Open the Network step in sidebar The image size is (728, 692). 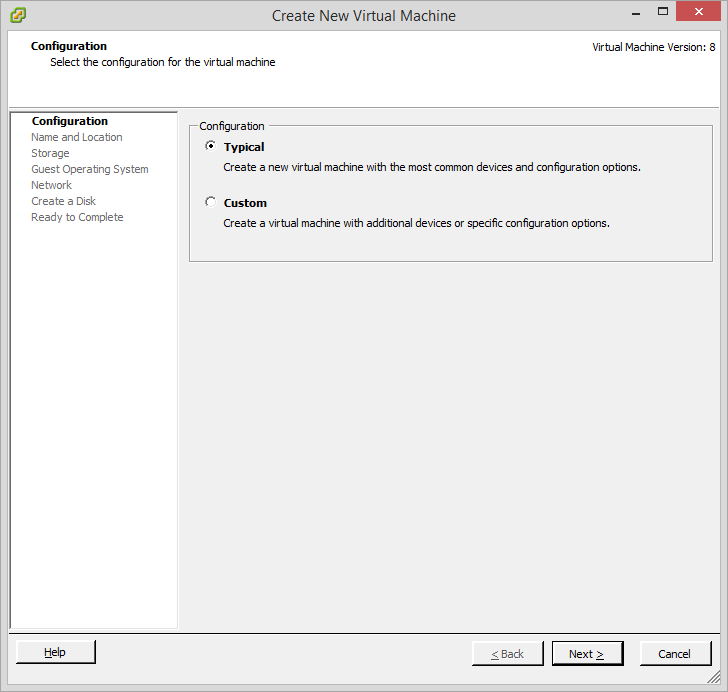[52, 185]
